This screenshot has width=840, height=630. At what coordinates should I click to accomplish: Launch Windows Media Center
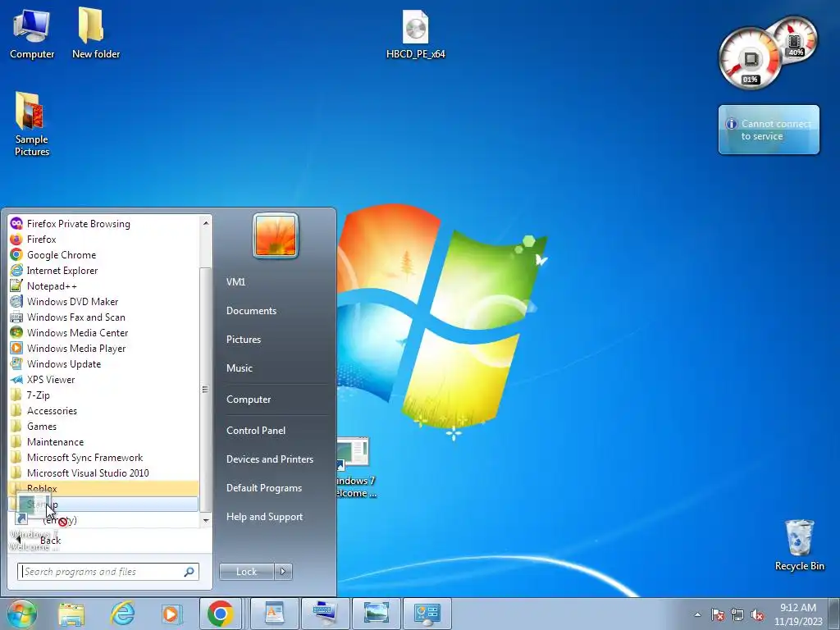[x=103, y=333]
